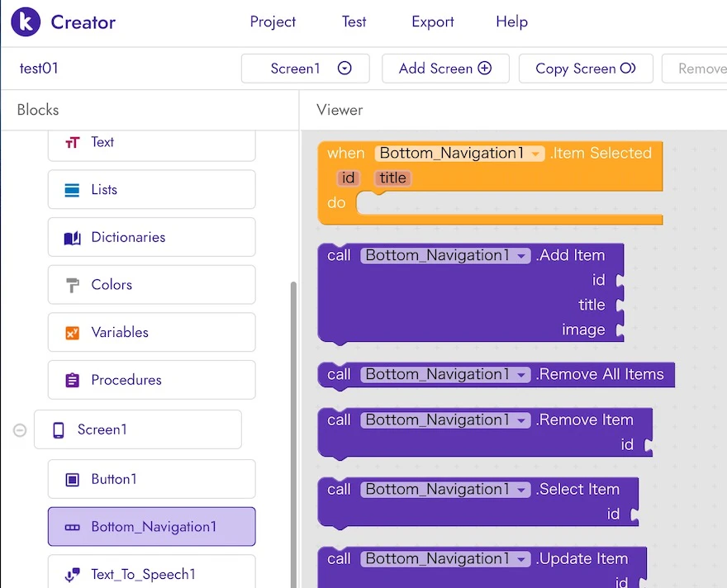Click the Variables icon

(x=72, y=333)
